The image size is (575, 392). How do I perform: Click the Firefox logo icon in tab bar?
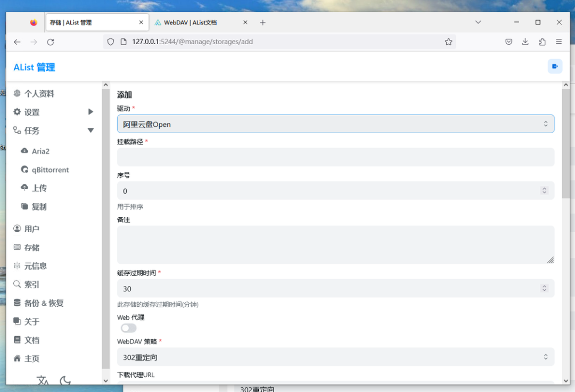[x=34, y=22]
